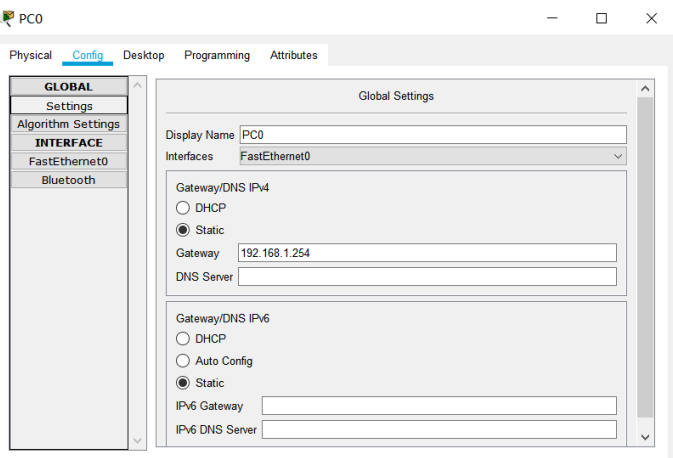Click the GLOBAL section header

tap(69, 87)
